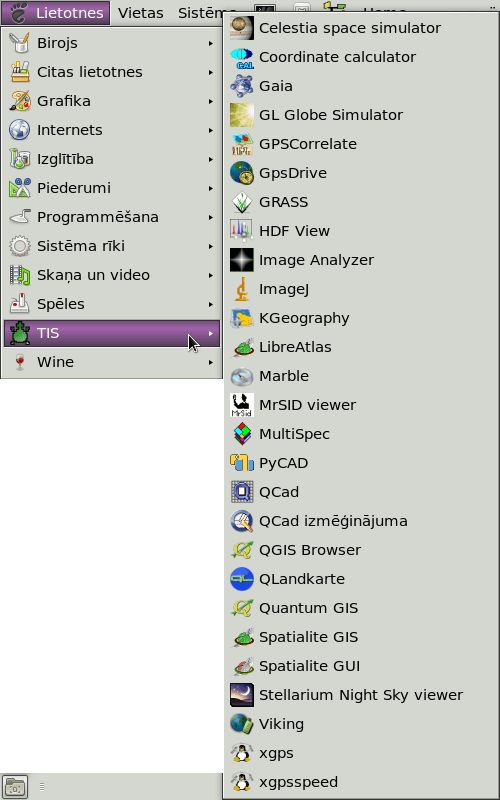Click the Quantum GIS icon
Viewport: 500px width, 800px height.
tap(242, 608)
